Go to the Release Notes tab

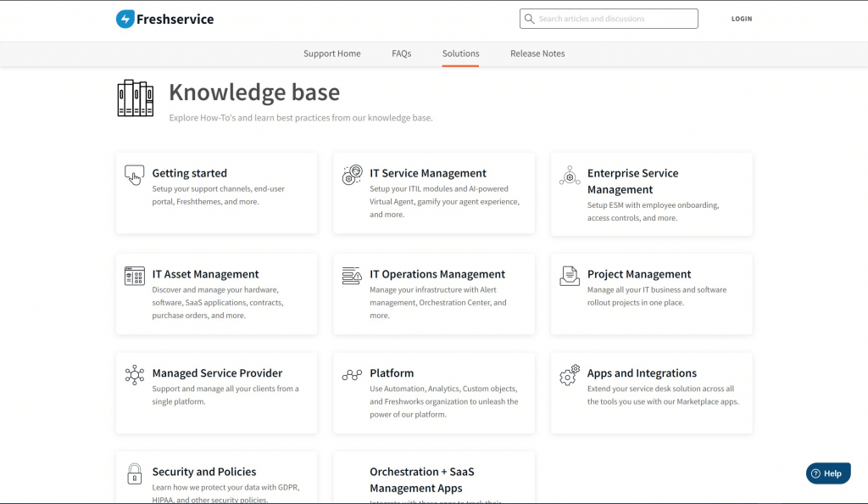537,53
